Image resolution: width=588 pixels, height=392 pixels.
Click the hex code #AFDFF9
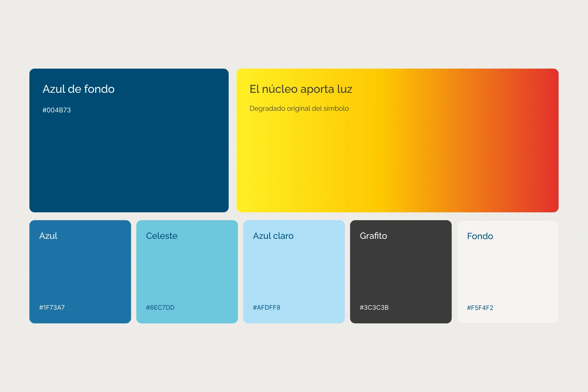(x=267, y=307)
